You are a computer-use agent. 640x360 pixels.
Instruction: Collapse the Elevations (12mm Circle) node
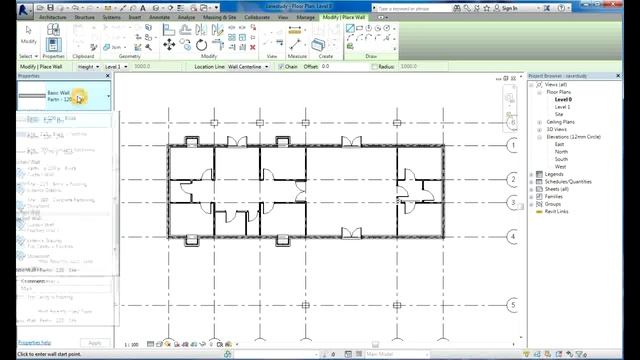(x=539, y=137)
